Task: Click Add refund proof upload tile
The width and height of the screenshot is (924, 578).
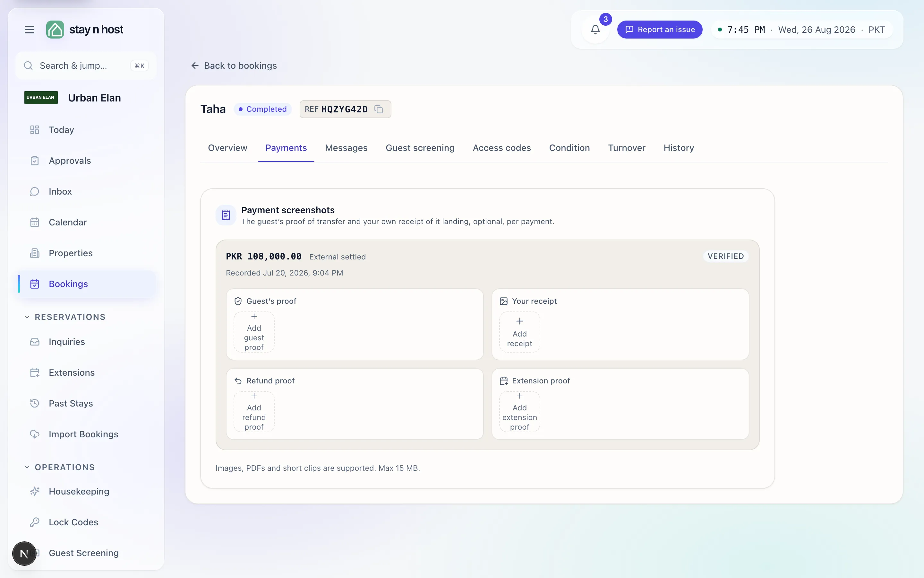Action: coord(254,411)
